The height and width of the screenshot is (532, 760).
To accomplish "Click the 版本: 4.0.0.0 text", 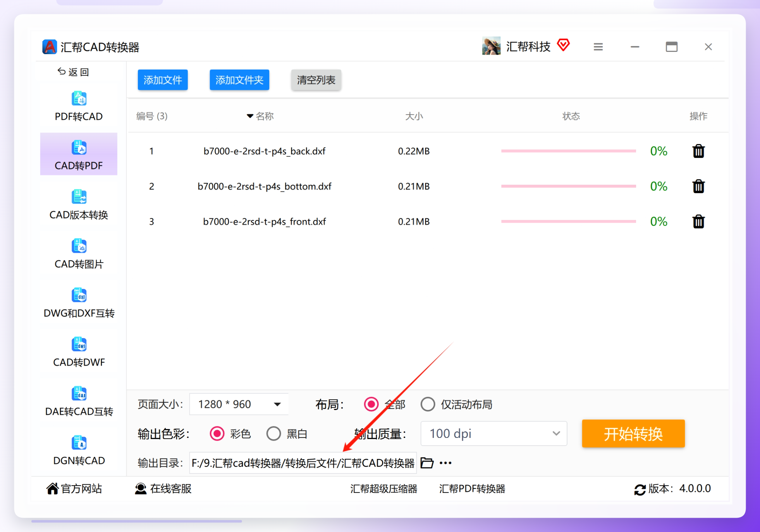I will pos(680,489).
